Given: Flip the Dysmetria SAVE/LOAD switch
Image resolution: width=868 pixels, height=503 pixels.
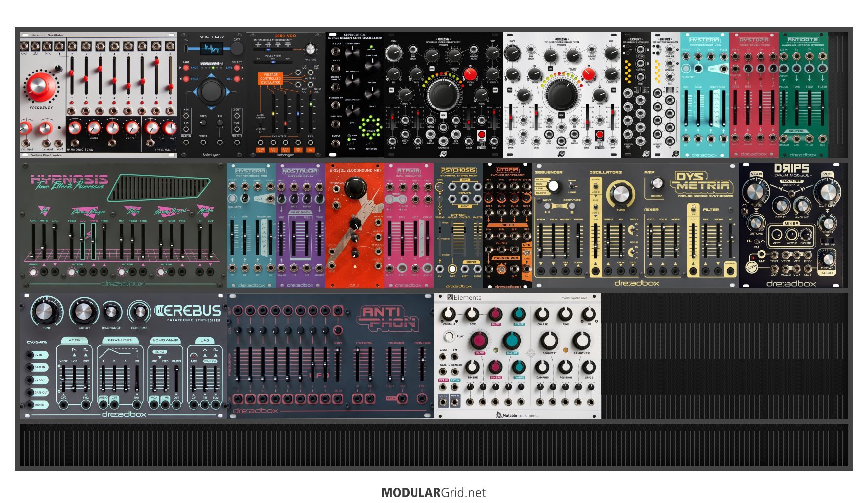Looking at the screenshot, I should click(572, 186).
